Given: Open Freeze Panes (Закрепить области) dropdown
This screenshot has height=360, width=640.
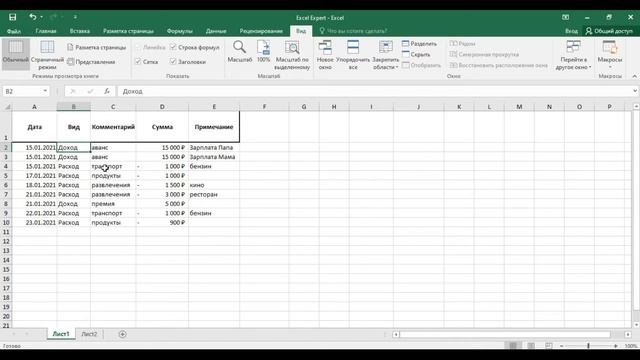Looking at the screenshot, I should coord(385,55).
